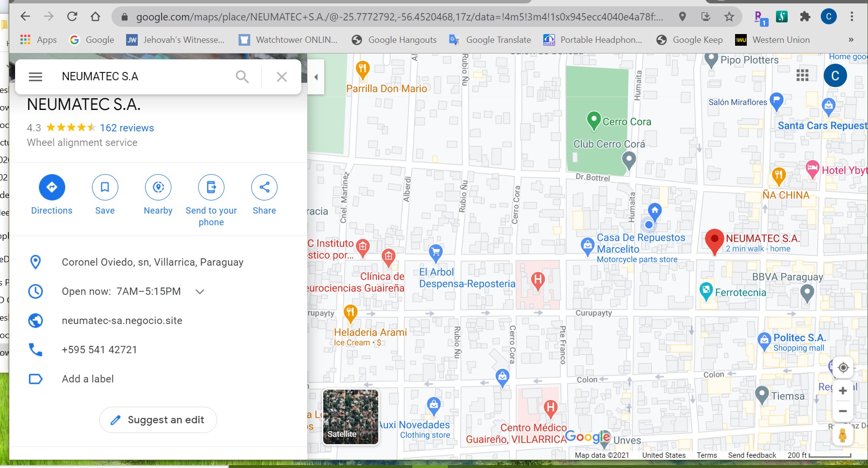868x468 pixels.
Task: Open Watchtower ONLINE bookmark
Action: coord(288,40)
